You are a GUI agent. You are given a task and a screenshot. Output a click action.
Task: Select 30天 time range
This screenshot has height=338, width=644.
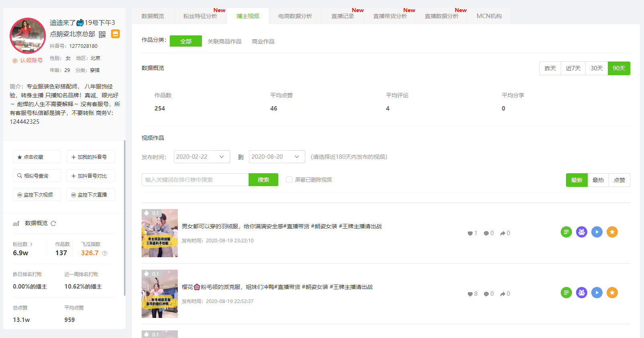tap(597, 68)
